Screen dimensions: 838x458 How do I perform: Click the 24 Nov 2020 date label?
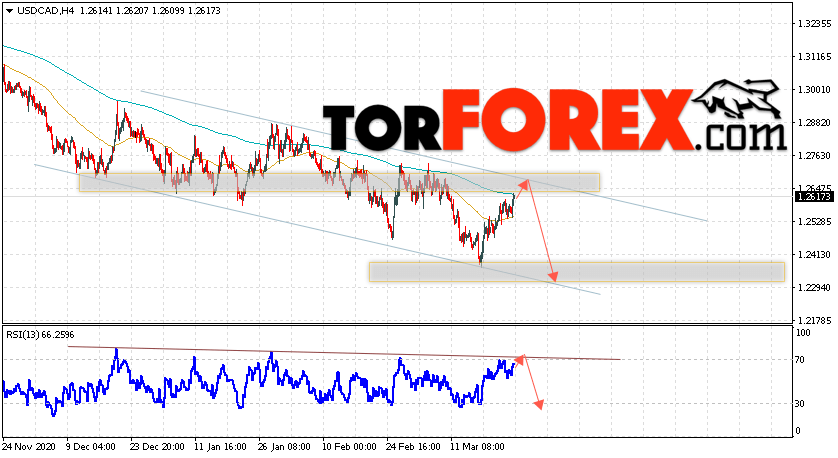29,447
